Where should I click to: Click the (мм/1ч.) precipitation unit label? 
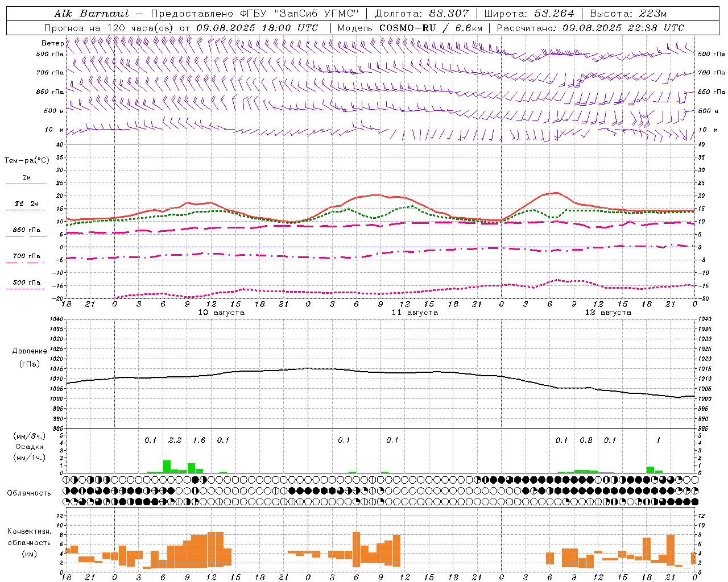pos(29,458)
